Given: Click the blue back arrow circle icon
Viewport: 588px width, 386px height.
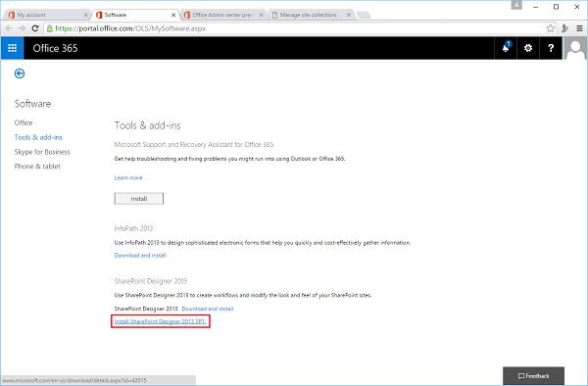Looking at the screenshot, I should pyautogui.click(x=20, y=73).
